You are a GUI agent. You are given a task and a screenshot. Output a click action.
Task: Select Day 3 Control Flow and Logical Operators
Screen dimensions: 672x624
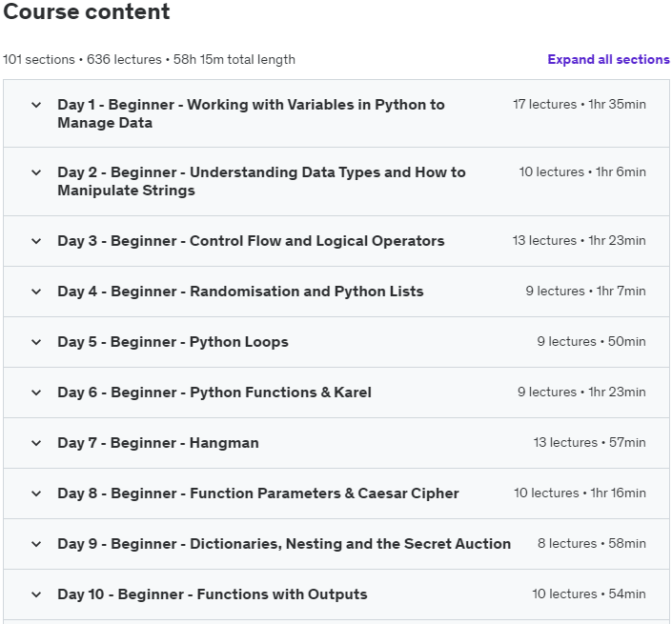click(251, 241)
